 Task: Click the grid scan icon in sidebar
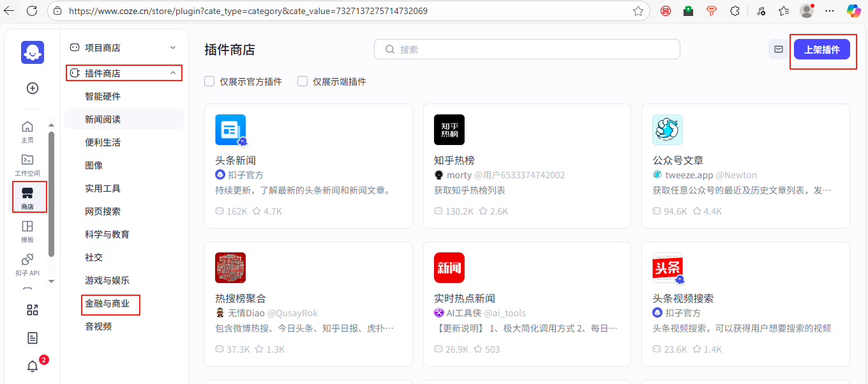(33, 310)
